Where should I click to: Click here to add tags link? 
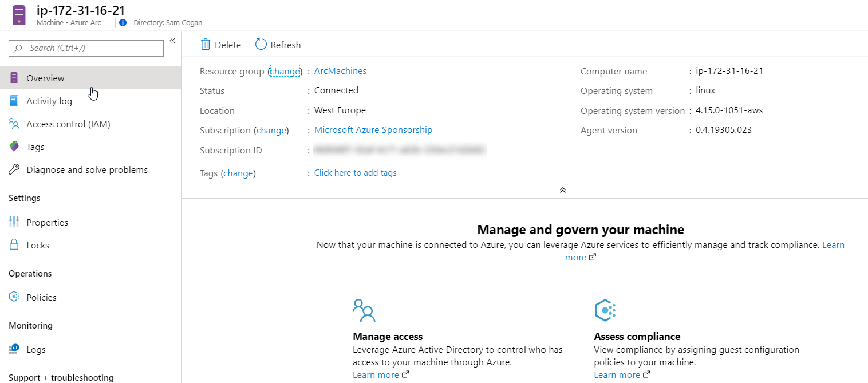click(x=356, y=173)
